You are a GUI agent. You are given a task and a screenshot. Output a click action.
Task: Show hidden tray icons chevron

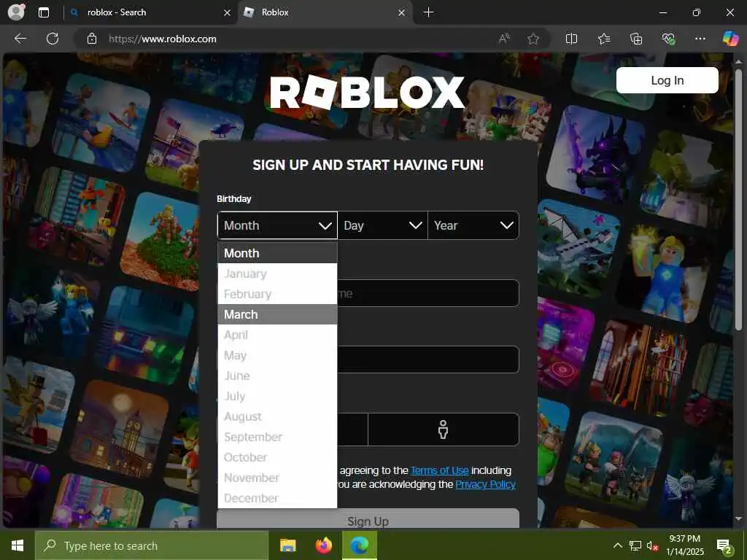pyautogui.click(x=617, y=545)
